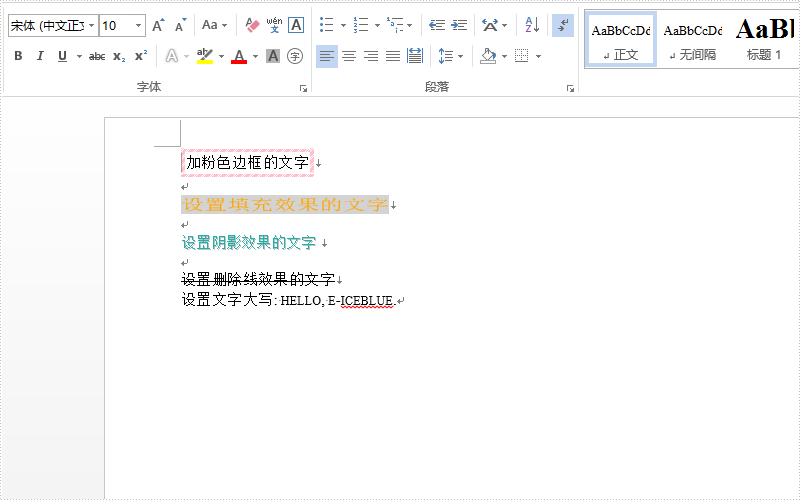800x500 pixels.
Task: Click the Asian layout icon
Action: (x=490, y=25)
